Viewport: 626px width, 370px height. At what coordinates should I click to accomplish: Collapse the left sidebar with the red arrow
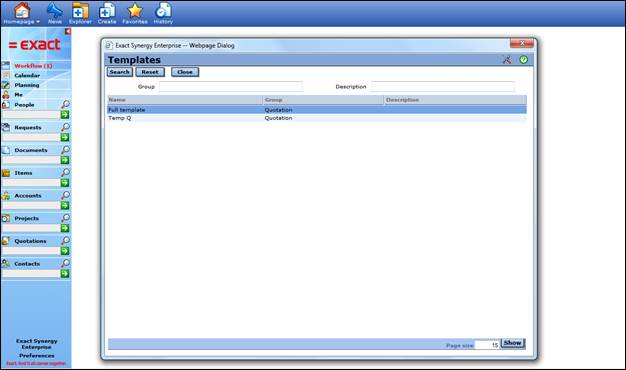click(68, 31)
